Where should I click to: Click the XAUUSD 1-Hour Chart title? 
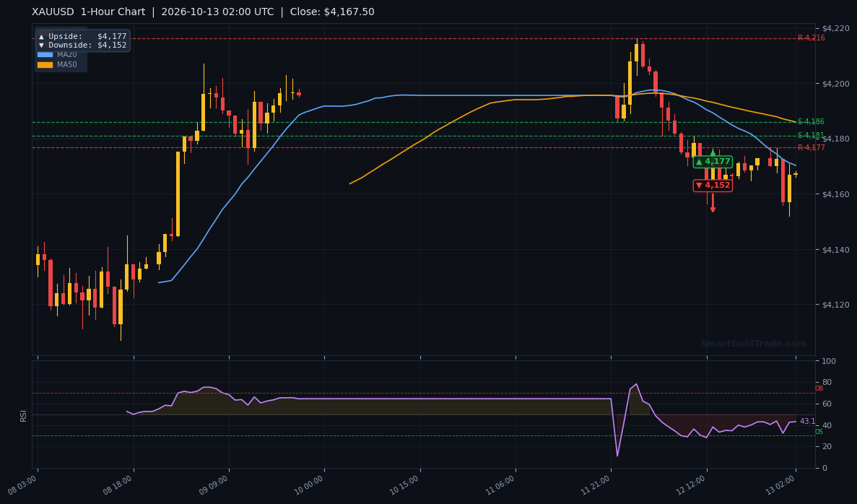(89, 12)
